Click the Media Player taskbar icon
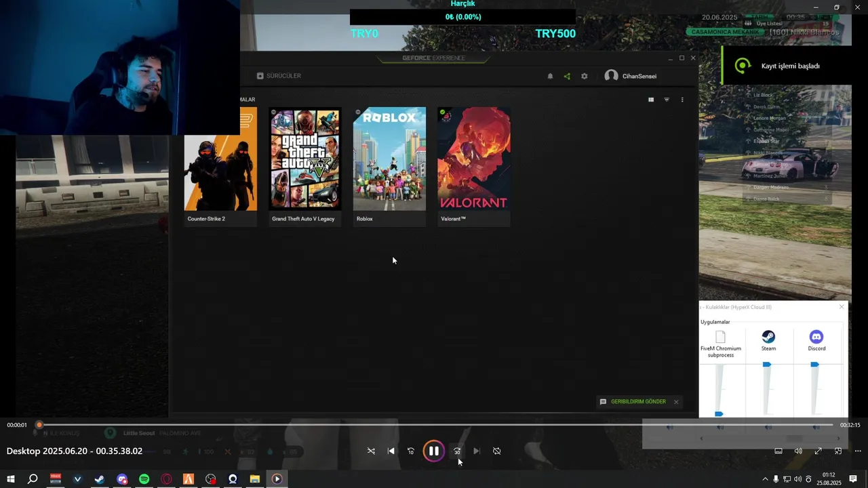868x488 pixels. (277, 479)
